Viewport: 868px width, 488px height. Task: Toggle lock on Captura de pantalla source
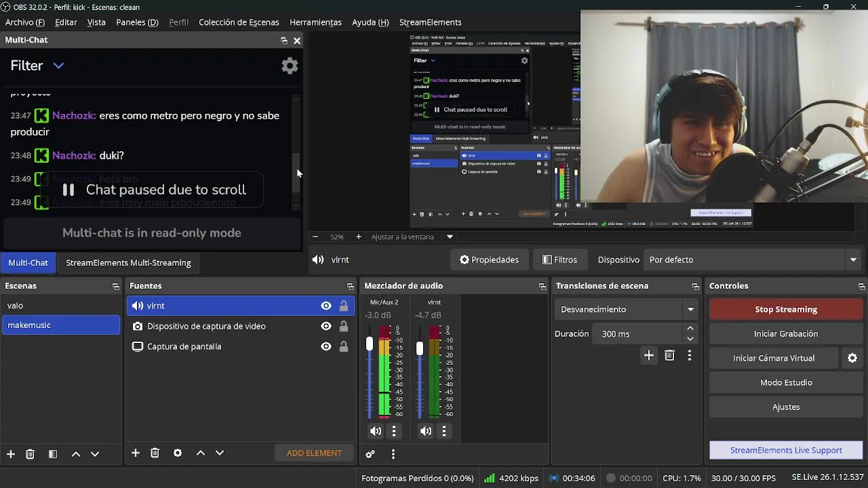pos(344,346)
